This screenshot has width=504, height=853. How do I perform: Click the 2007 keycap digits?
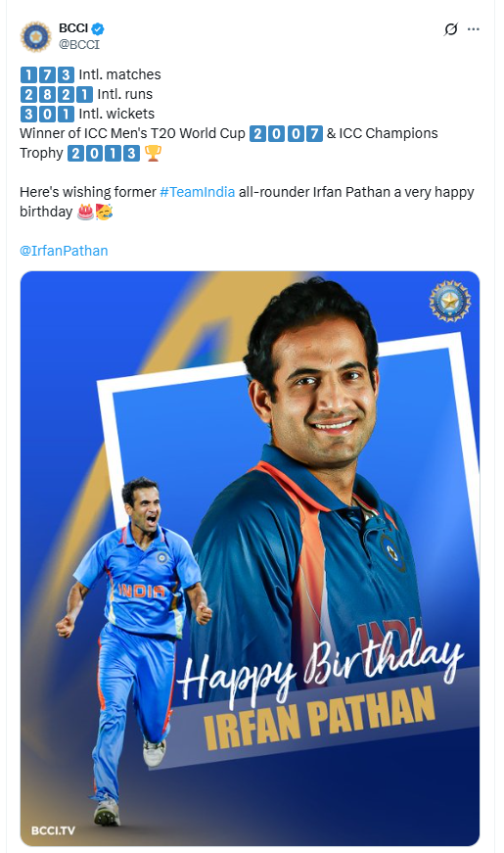pos(286,133)
